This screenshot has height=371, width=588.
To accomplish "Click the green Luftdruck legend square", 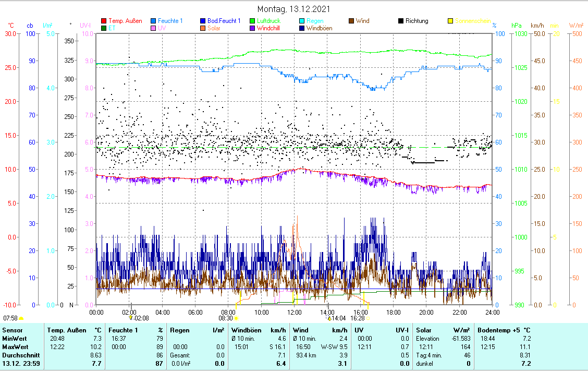I will [x=252, y=21].
